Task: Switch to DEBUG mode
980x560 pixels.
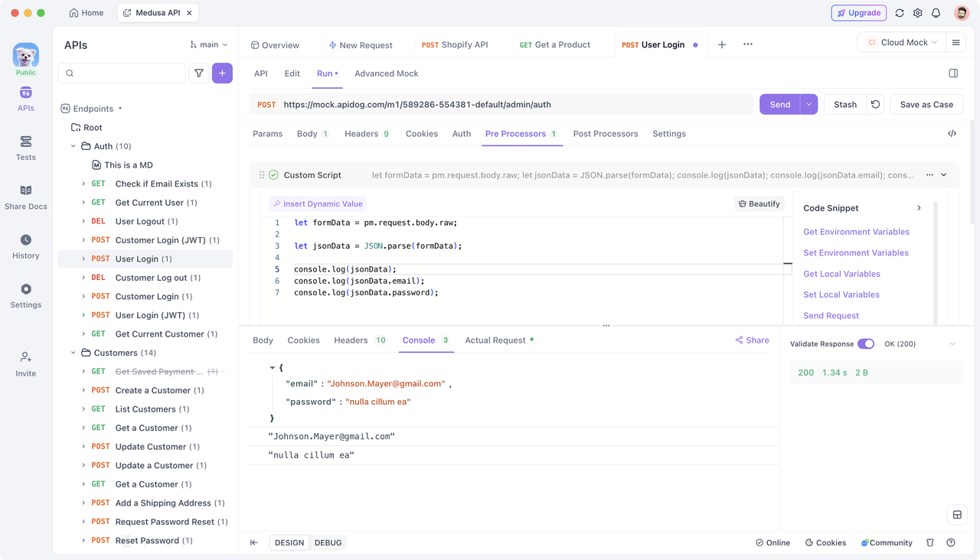Action: (x=328, y=542)
